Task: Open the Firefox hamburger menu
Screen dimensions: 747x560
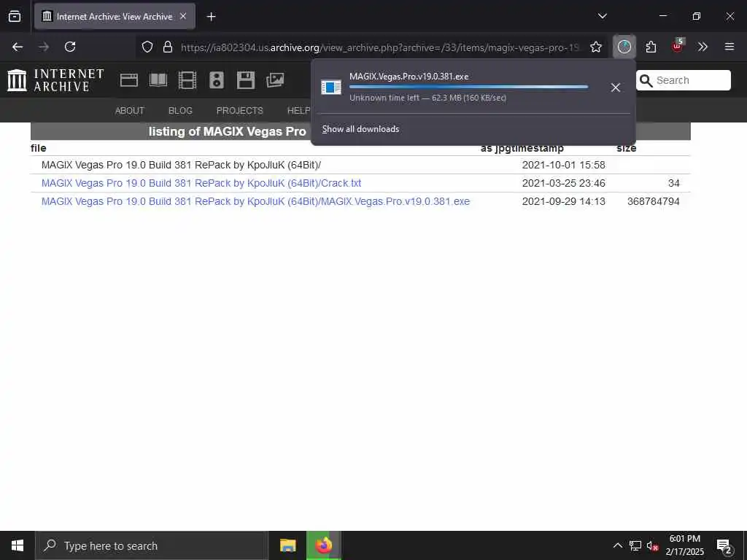Action: click(729, 47)
